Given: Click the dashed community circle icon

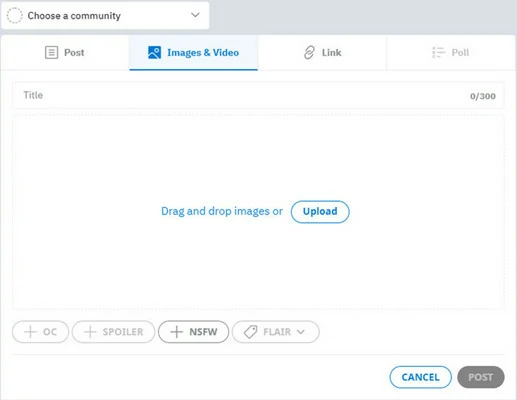Looking at the screenshot, I should point(15,16).
